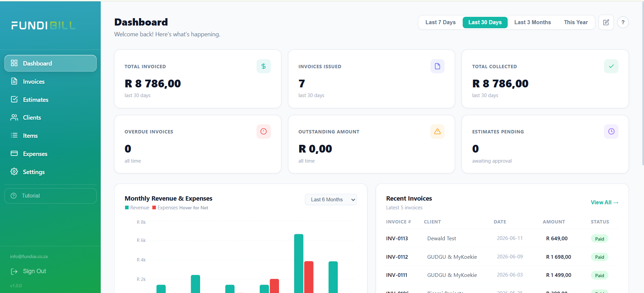Click the Paid badge for INV-0113

pos(599,239)
